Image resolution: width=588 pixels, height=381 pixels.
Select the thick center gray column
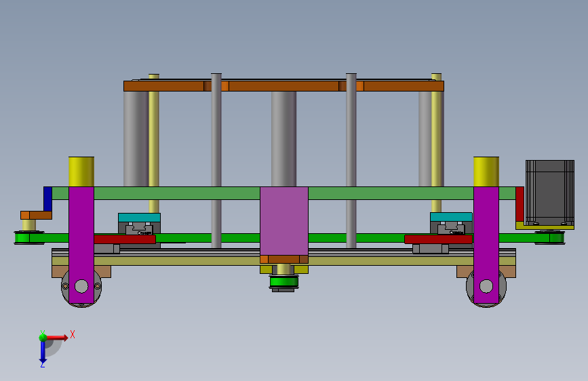[284, 139]
